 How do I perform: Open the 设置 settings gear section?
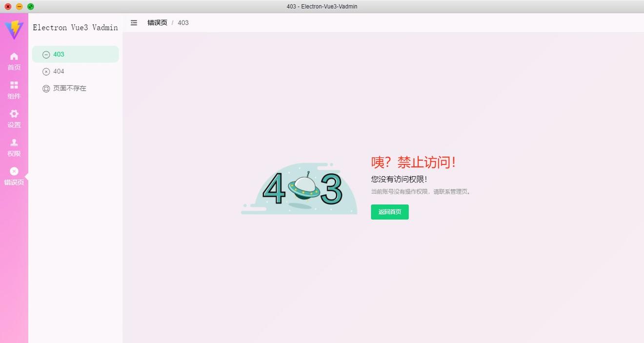pos(14,119)
